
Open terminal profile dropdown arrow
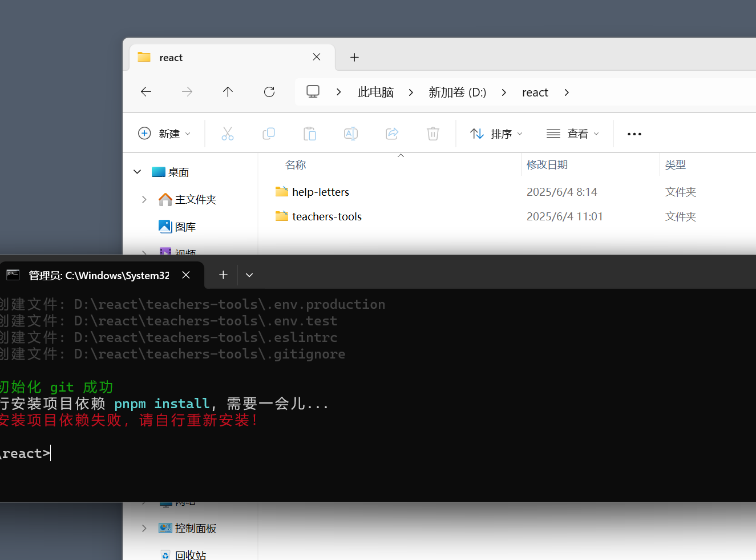click(x=249, y=275)
